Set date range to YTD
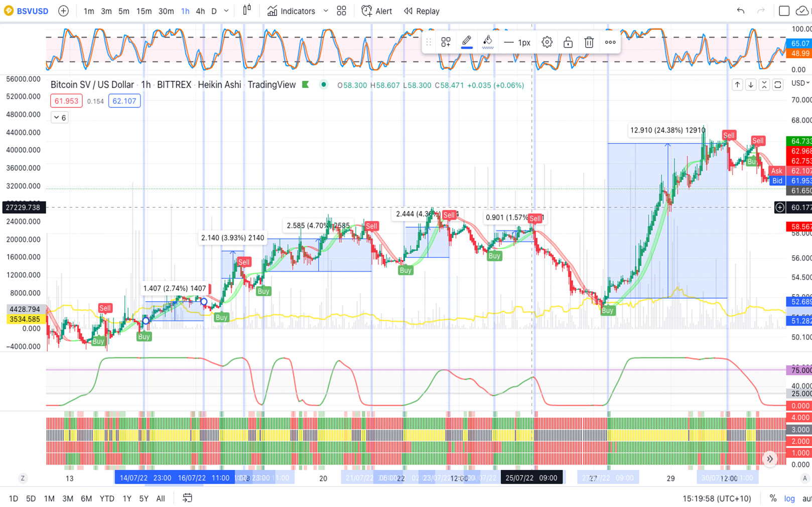This screenshot has width=812, height=507. coord(107,498)
